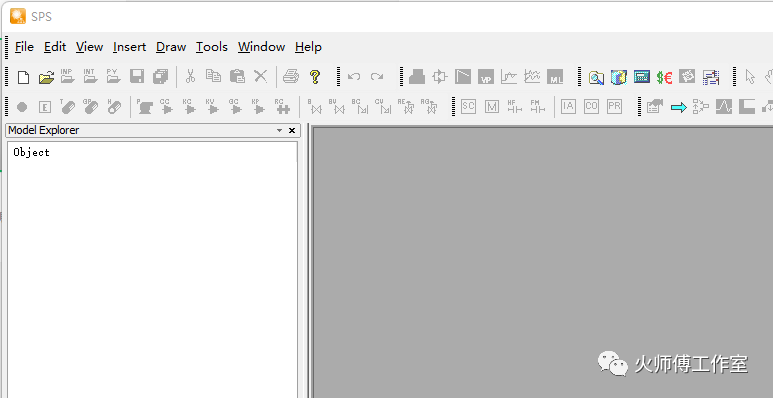Click the CO toolbar button
773x398 pixels.
coord(591,106)
